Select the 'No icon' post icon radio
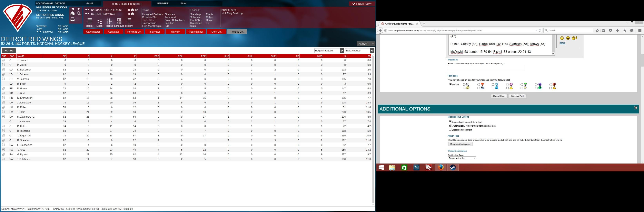 coord(451,84)
